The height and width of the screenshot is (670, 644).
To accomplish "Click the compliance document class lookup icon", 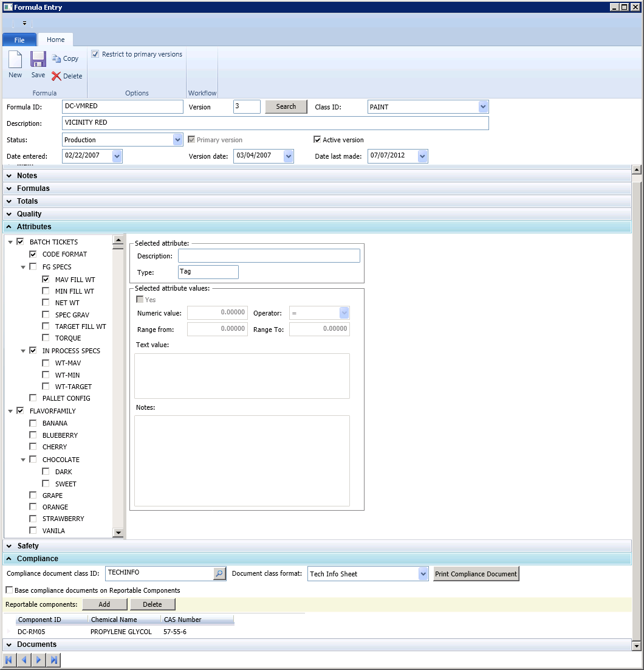I will tap(219, 573).
